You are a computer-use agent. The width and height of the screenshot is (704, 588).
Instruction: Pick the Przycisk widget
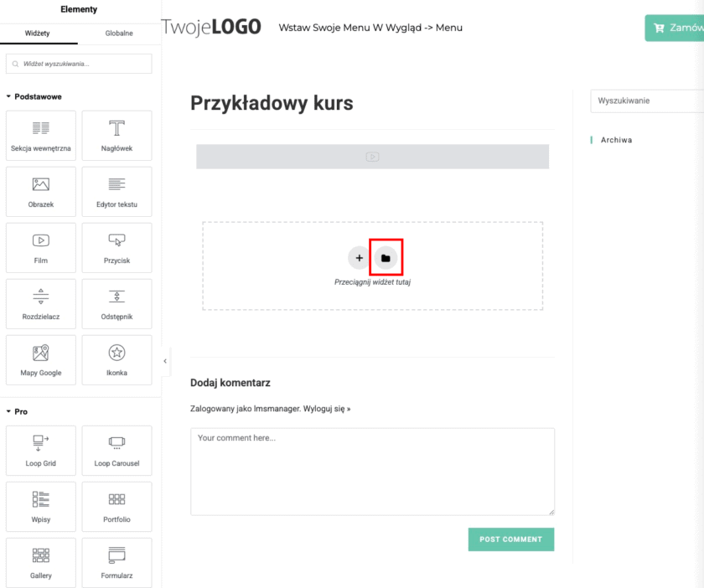click(116, 247)
